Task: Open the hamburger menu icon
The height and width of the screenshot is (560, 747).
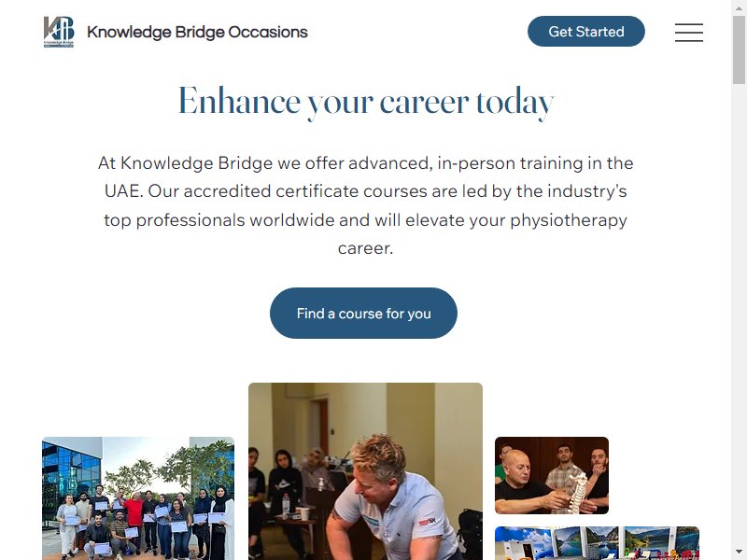Action: pyautogui.click(x=689, y=32)
